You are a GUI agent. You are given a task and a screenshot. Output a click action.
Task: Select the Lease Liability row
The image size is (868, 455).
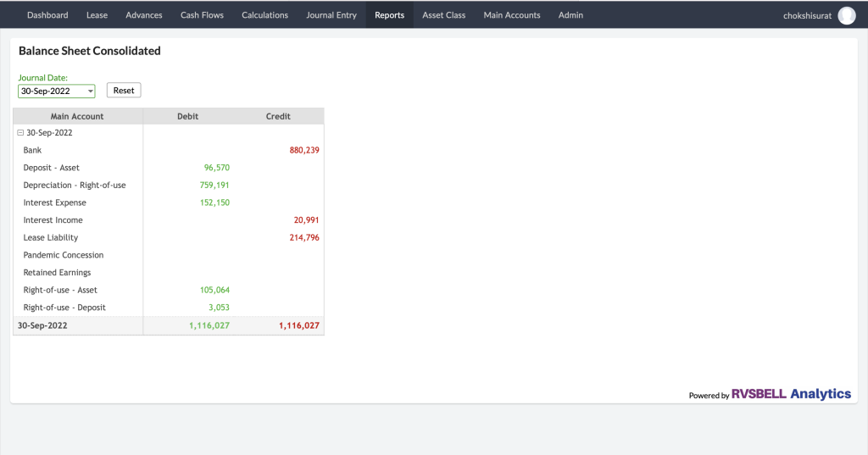pos(51,238)
